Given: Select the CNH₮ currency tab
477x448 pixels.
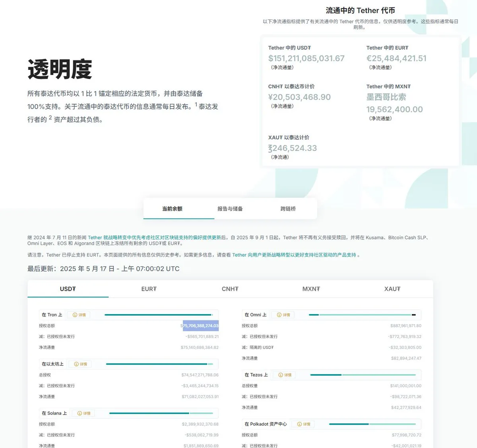Looking at the screenshot, I should pos(230,289).
